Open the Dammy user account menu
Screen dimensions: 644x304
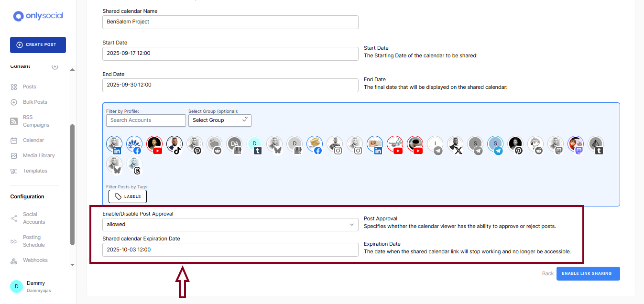[36, 286]
